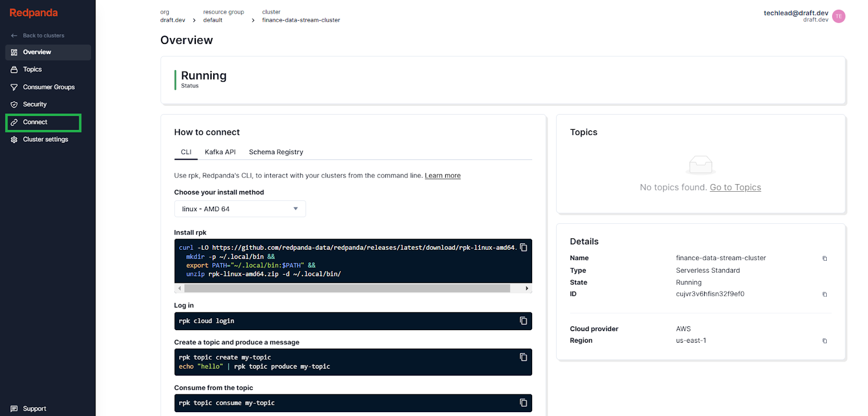Switch to the CLI tab
868x416 pixels.
coord(186,152)
